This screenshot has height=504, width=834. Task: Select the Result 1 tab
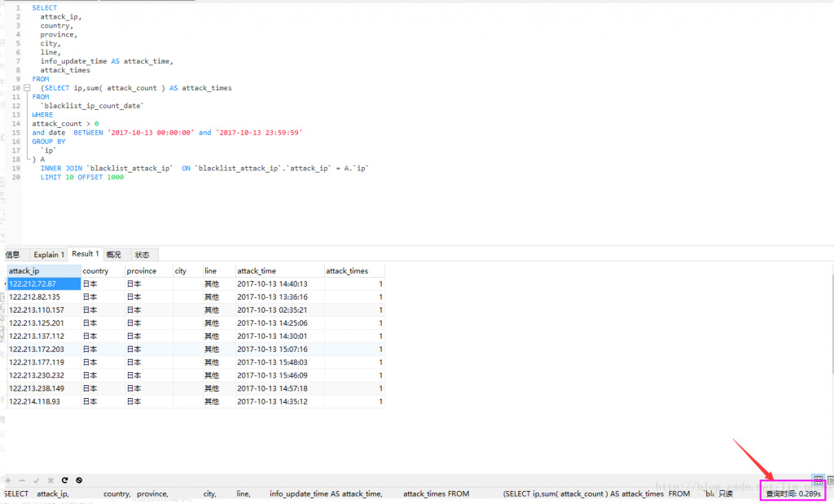pyautogui.click(x=86, y=253)
